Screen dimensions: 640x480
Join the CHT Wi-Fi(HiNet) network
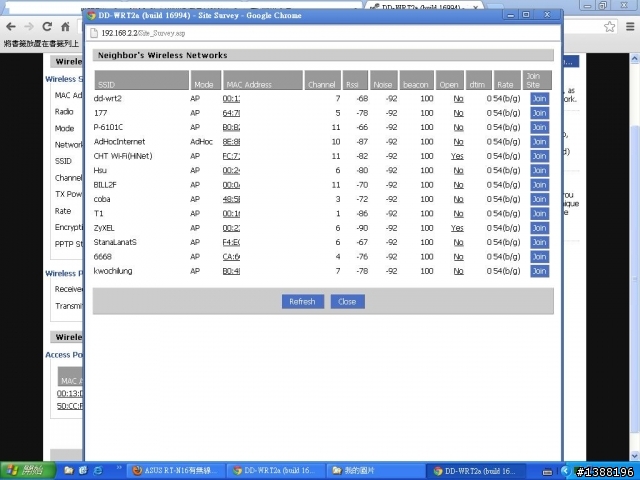pyautogui.click(x=539, y=156)
